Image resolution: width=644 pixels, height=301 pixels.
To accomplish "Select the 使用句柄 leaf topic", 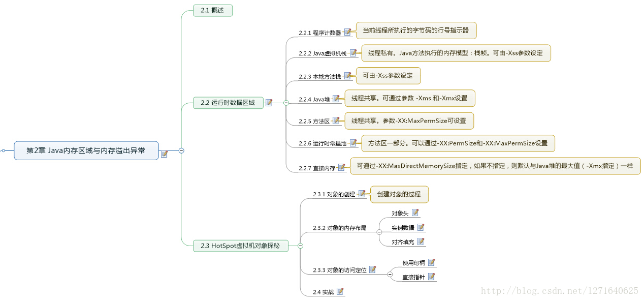I will point(414,263).
